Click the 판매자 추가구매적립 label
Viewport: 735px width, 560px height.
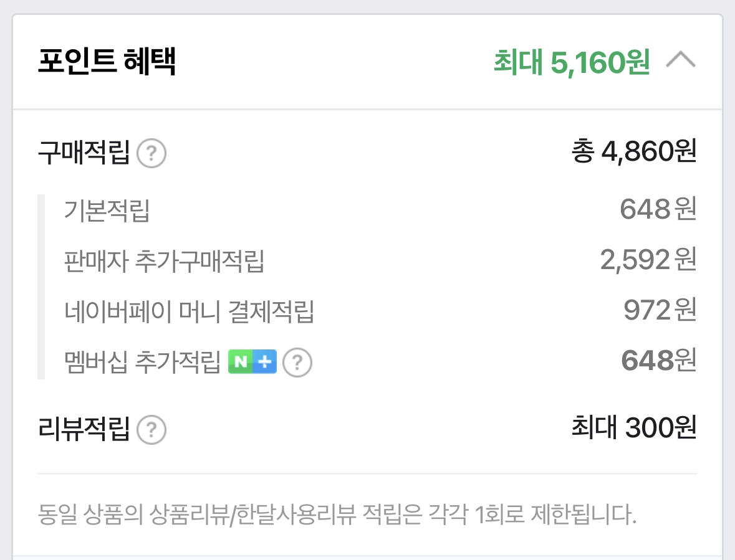tap(165, 261)
